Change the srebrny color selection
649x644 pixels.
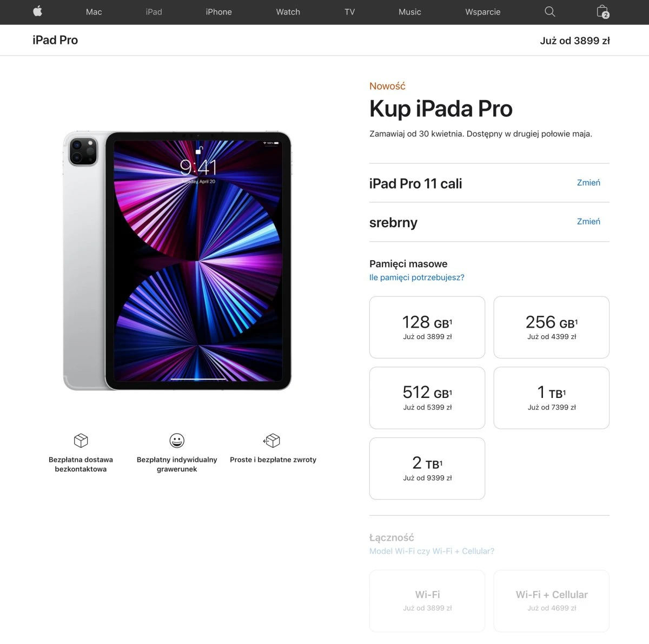[588, 221]
